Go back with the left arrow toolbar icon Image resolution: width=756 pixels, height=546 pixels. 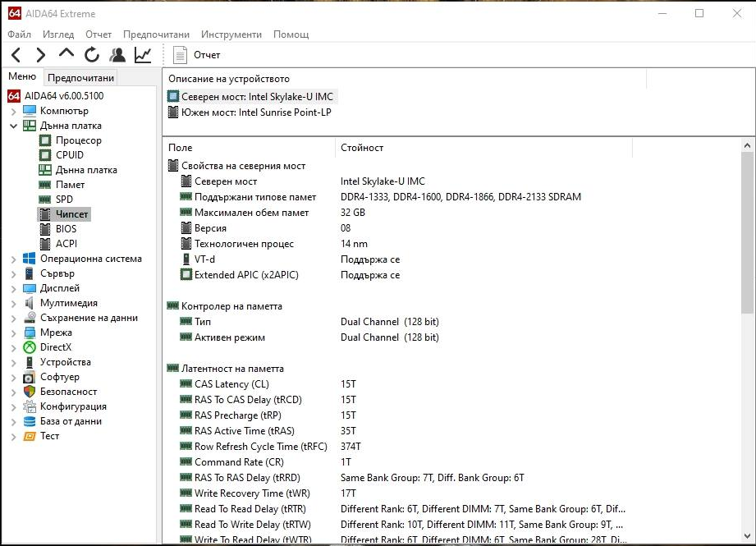(x=16, y=55)
